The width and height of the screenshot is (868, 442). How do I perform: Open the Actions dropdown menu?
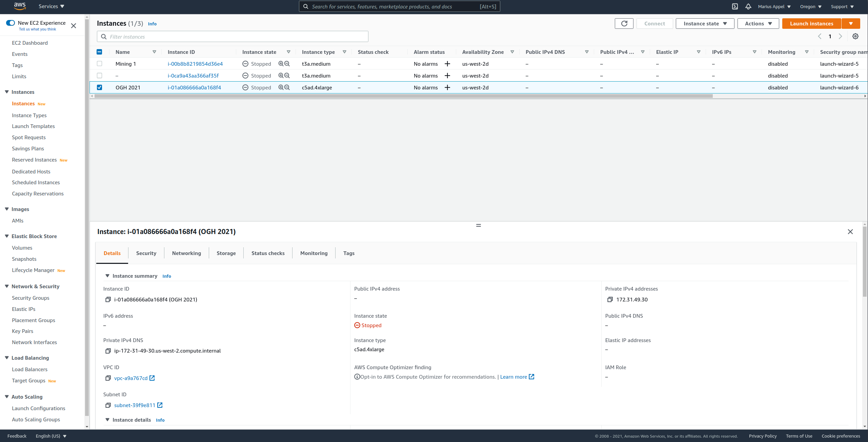tap(758, 23)
